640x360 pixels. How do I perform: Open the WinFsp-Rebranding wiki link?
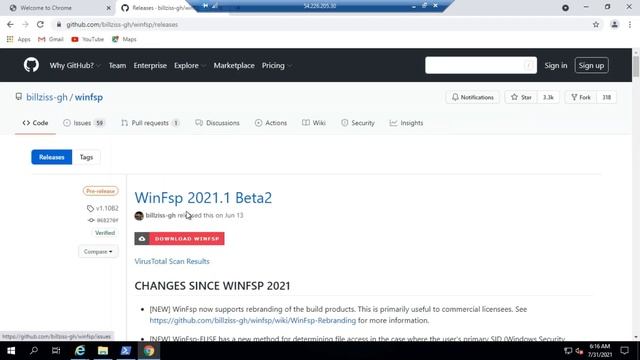pyautogui.click(x=253, y=320)
